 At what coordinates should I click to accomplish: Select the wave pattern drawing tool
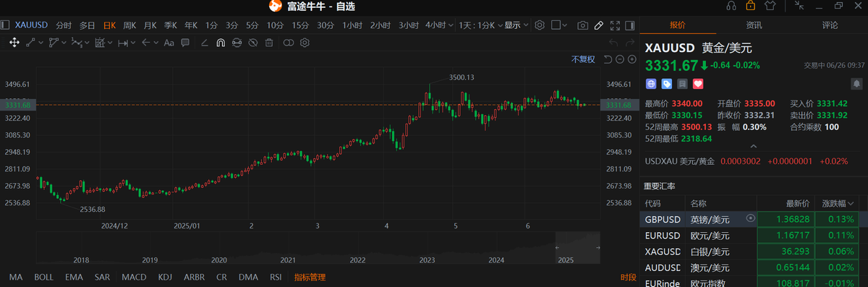click(77, 43)
